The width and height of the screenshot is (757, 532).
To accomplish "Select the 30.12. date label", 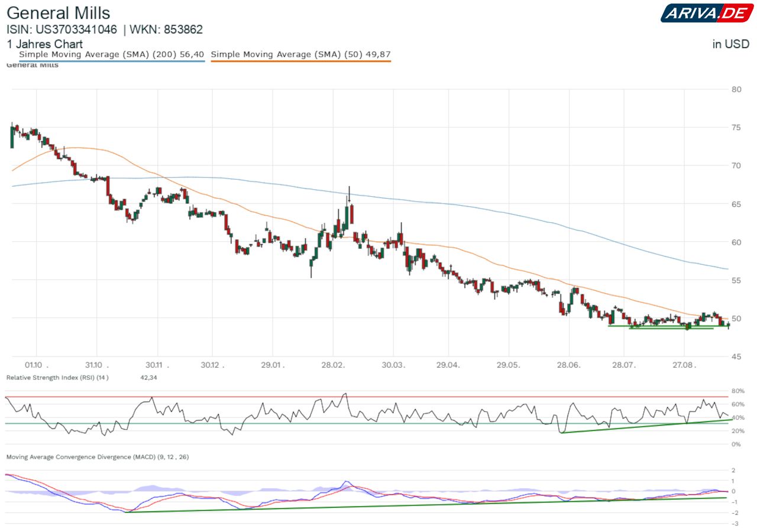I will (212, 365).
